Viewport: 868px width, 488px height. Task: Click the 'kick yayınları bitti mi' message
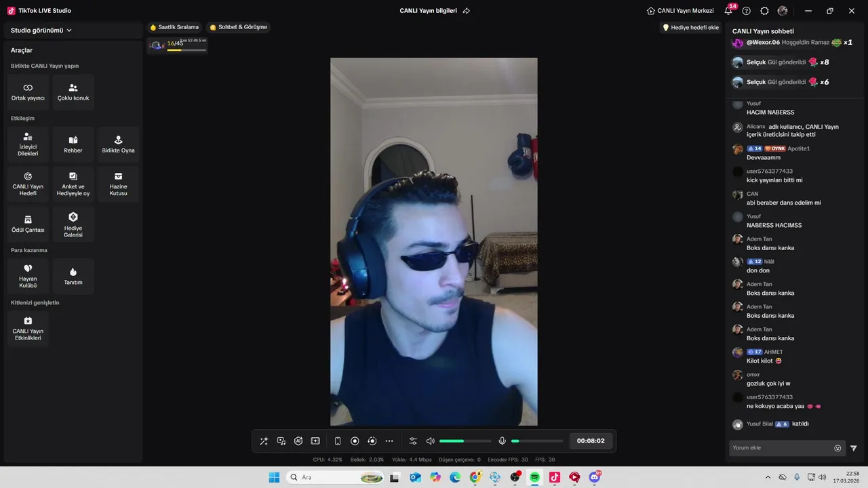click(774, 180)
